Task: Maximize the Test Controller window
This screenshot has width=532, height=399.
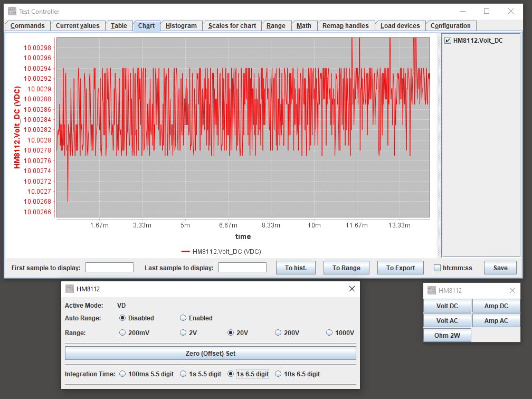Action: pyautogui.click(x=487, y=11)
